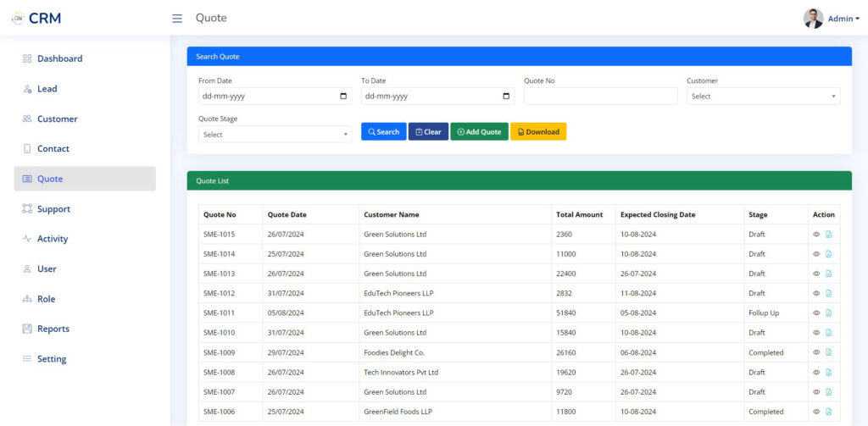Open the Customer select dropdown

click(x=764, y=97)
